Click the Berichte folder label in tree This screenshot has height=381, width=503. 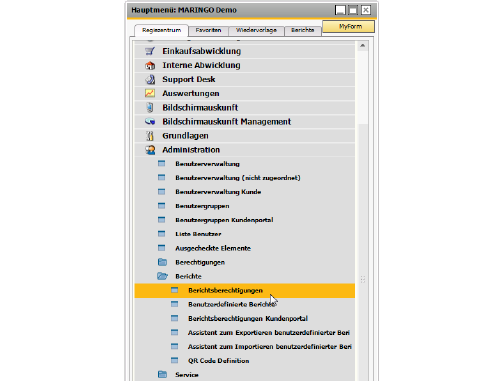coord(188,276)
